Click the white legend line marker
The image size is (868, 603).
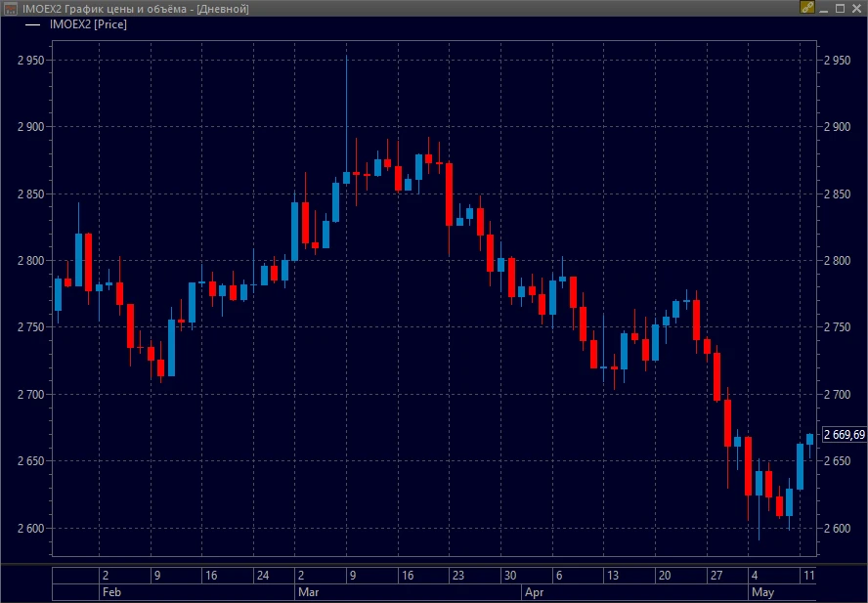(33, 24)
